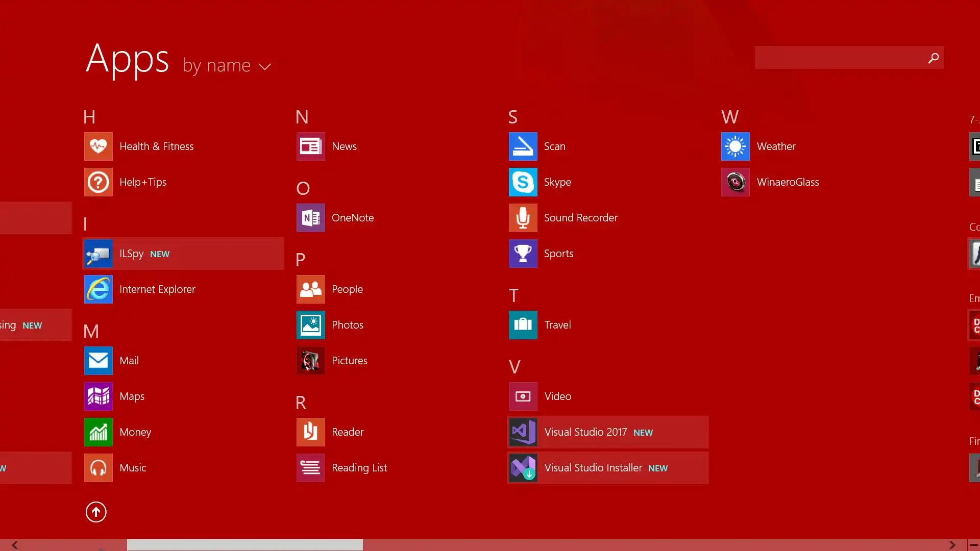Screen dimensions: 980x551
Task: Expand the 'by name' sort dropdown
Action: (x=227, y=66)
